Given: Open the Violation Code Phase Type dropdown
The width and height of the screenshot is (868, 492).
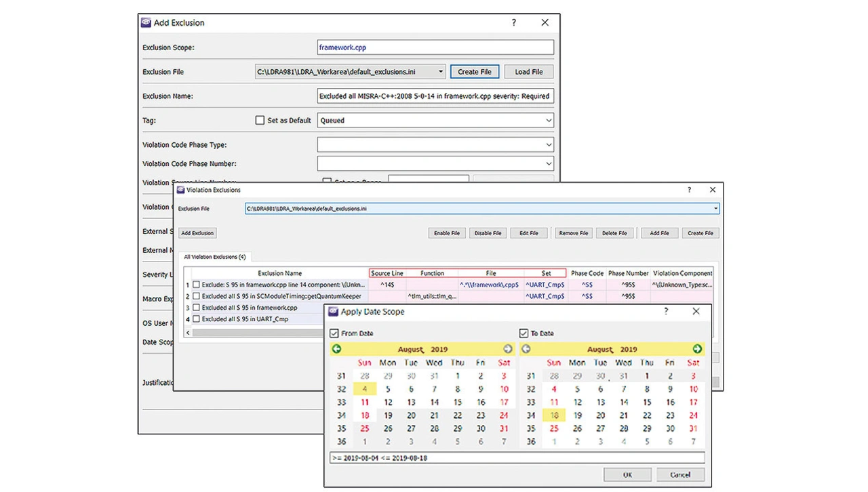Looking at the screenshot, I should (x=548, y=145).
